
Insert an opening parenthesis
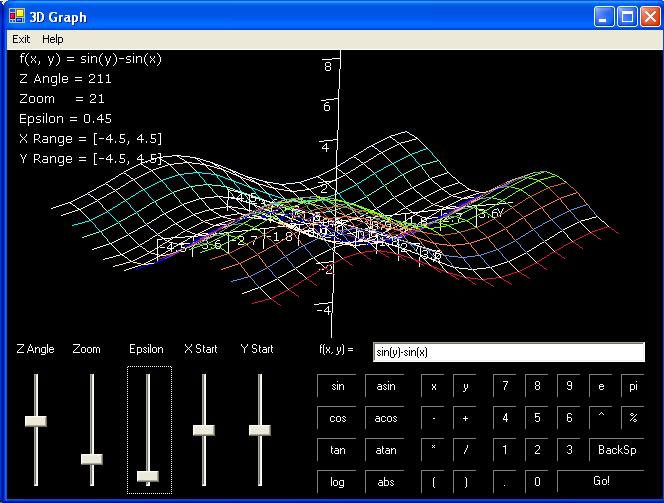(433, 482)
